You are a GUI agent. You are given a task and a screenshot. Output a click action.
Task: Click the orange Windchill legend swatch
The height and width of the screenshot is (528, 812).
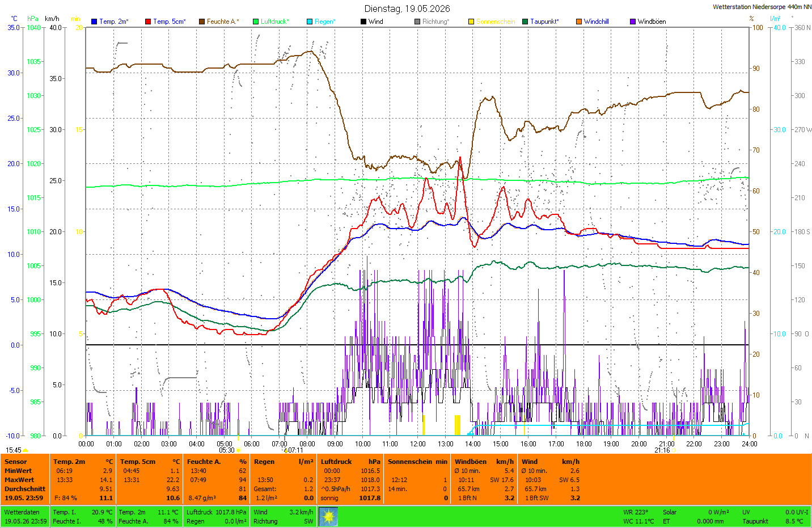pyautogui.click(x=579, y=22)
